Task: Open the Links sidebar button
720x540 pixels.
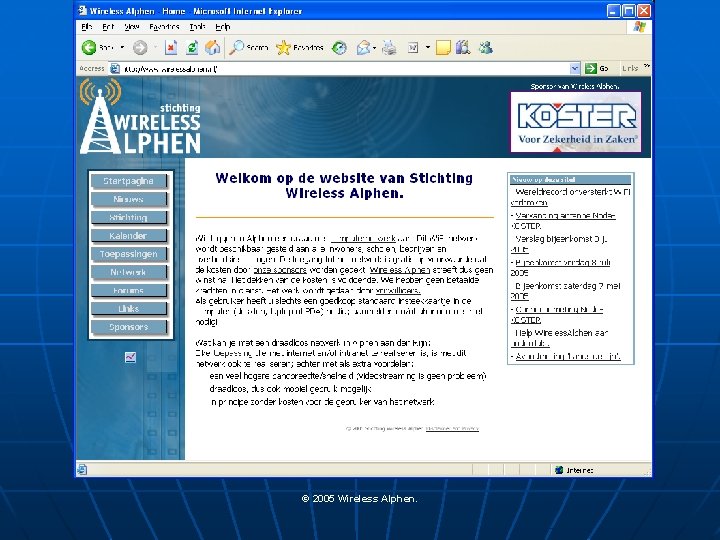Action: point(129,309)
